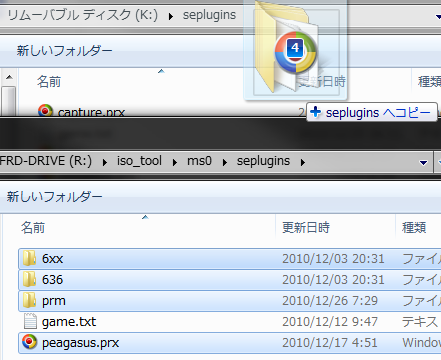Select the 636 folder name
The image size is (441, 360).
52,280
